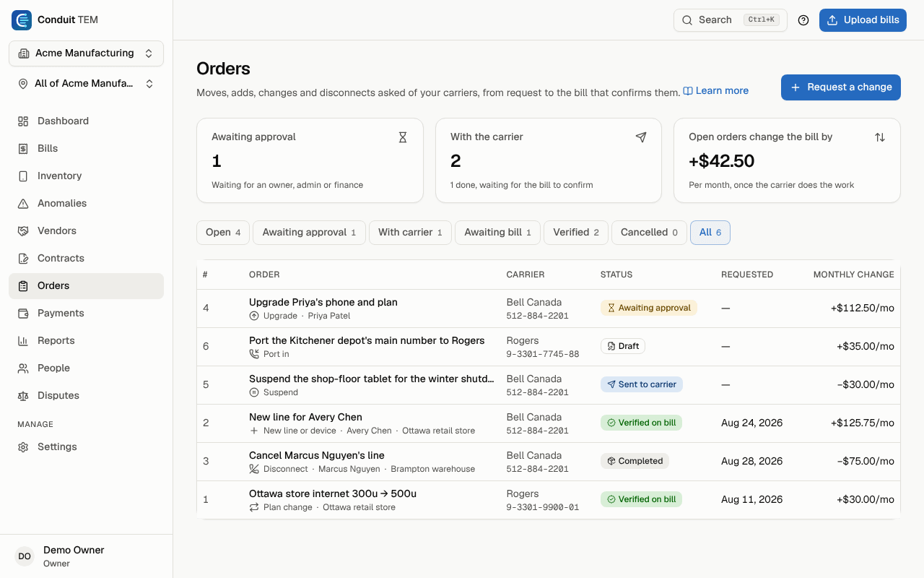Open order 'New line for Avery Chen'
Viewport: 924px width, 578px height.
305,417
